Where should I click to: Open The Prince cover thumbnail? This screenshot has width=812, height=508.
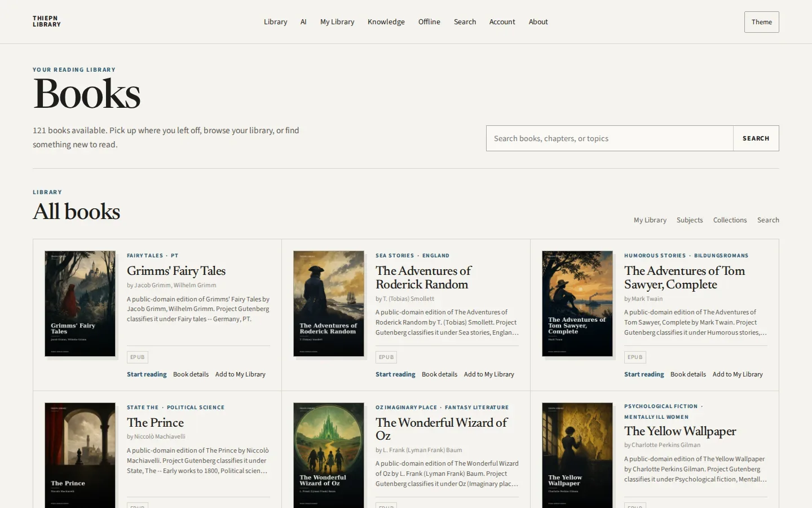pos(80,455)
